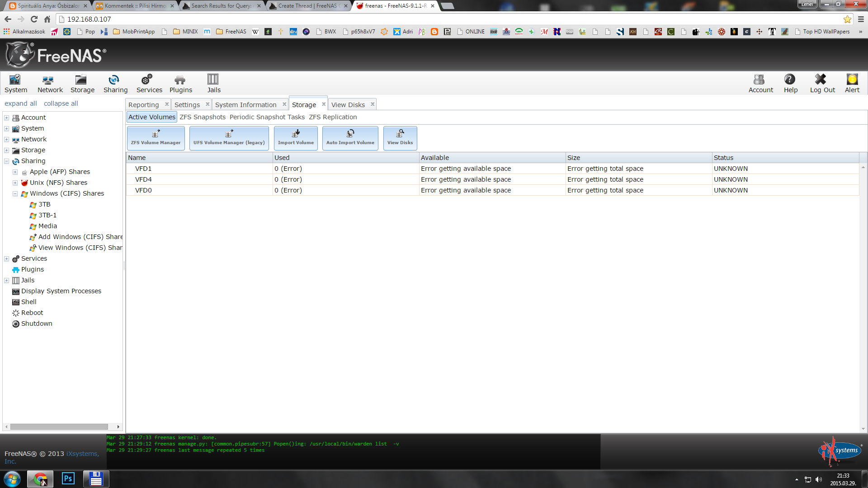Expand the Jails tree node

pyautogui.click(x=7, y=280)
